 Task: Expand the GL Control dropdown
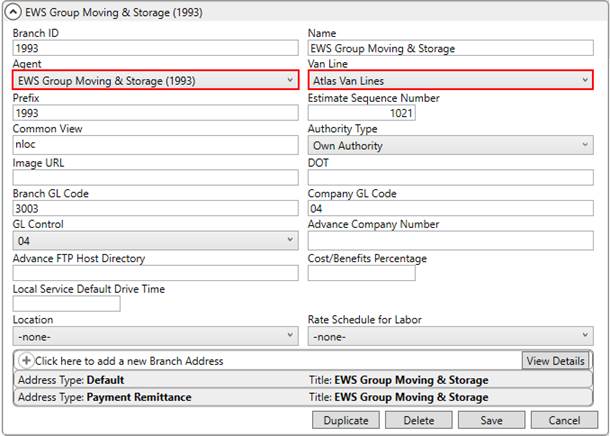pyautogui.click(x=155, y=240)
